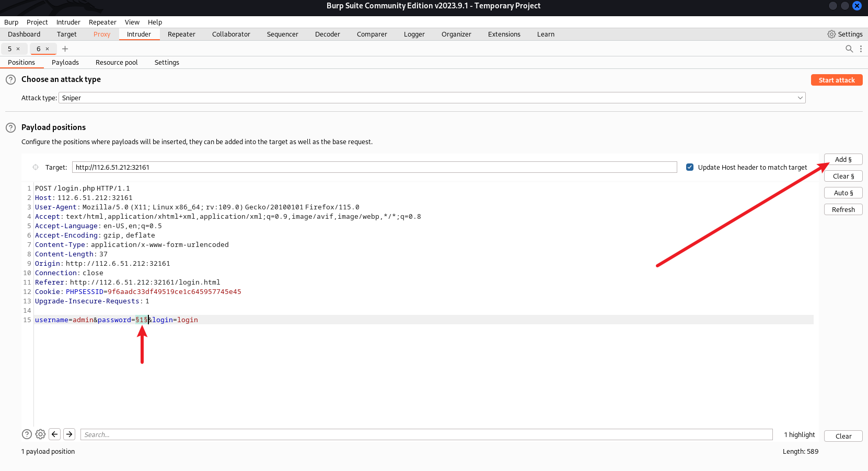Select the Positions sub-tab
This screenshot has width=868, height=471.
(21, 62)
